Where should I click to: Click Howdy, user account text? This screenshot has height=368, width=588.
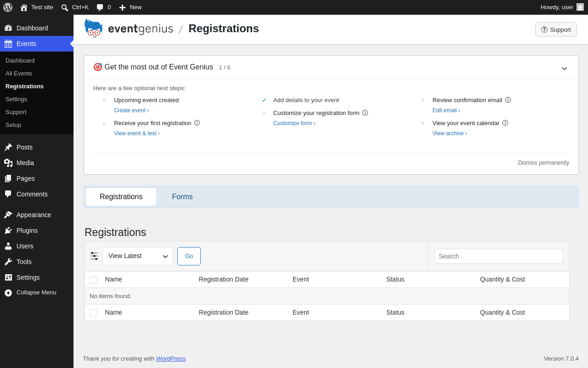pos(557,7)
